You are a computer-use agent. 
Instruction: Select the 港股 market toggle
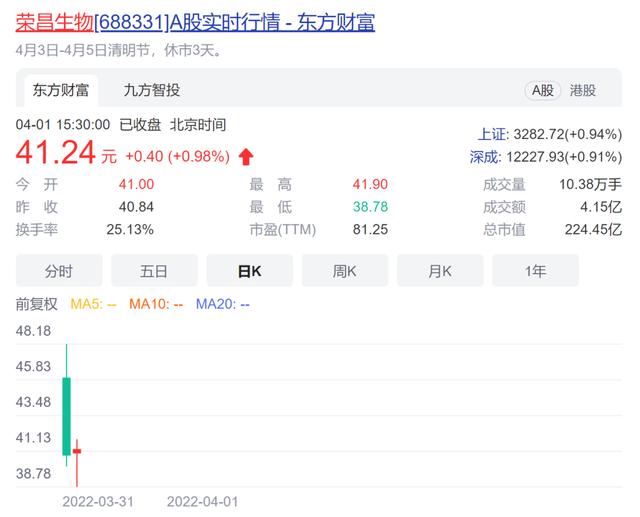point(582,90)
